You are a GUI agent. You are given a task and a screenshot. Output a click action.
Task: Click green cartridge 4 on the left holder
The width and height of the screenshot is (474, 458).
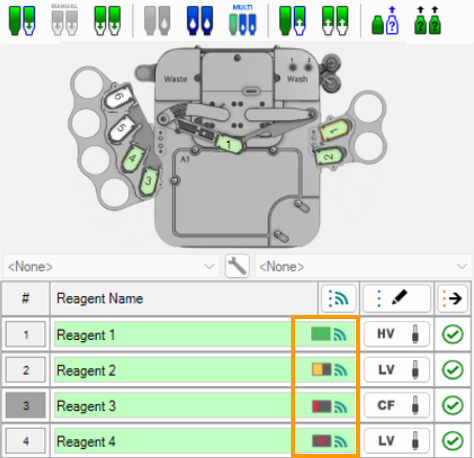133,158
